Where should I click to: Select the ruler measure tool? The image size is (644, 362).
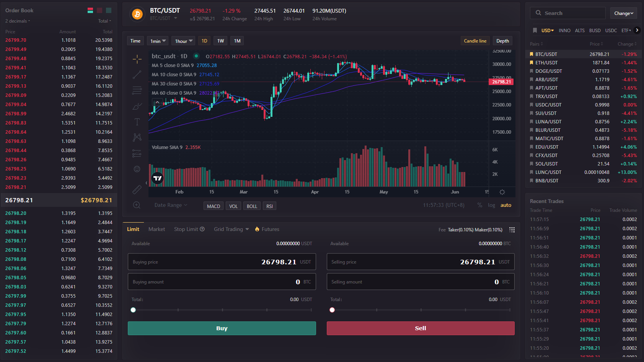[x=137, y=189]
